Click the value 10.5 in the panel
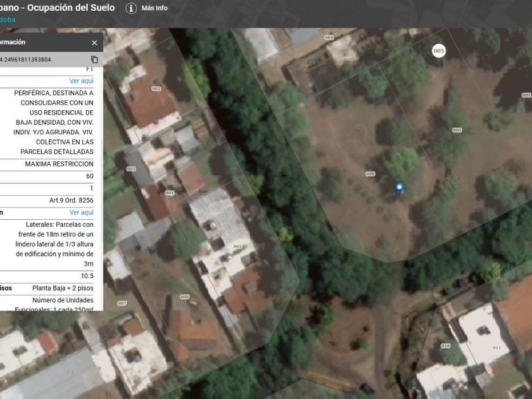Viewport: 532px width, 399px height. 87,276
